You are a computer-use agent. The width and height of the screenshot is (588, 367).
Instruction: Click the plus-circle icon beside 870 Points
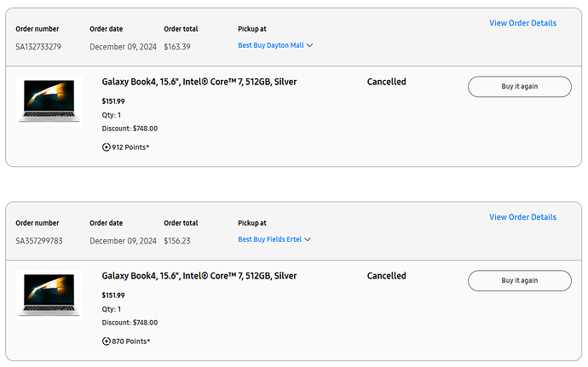click(x=107, y=341)
